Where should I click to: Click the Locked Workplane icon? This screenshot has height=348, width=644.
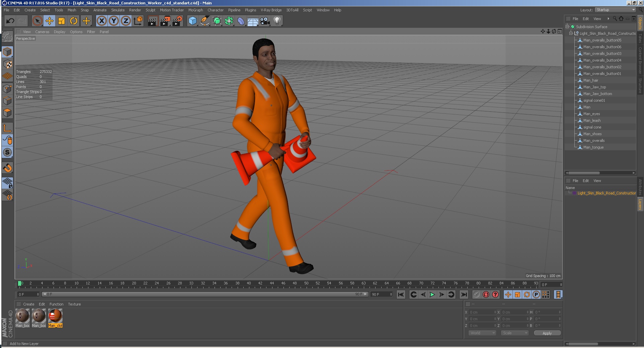(x=7, y=183)
